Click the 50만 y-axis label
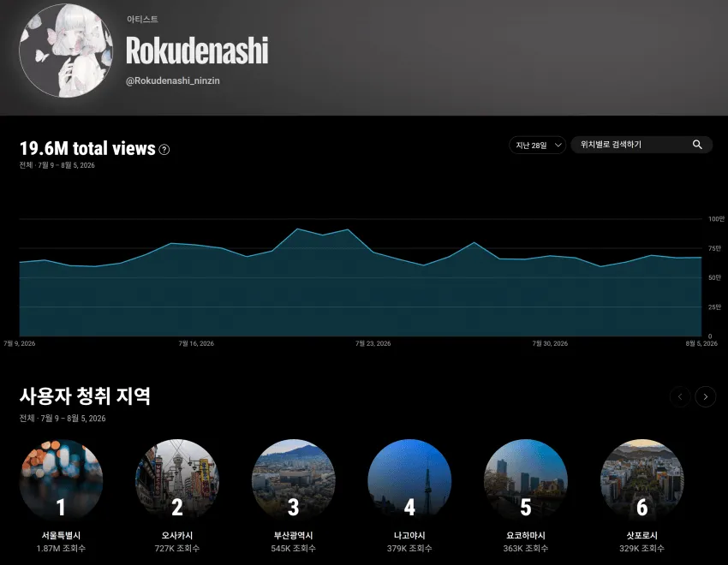The image size is (728, 565). tap(714, 278)
